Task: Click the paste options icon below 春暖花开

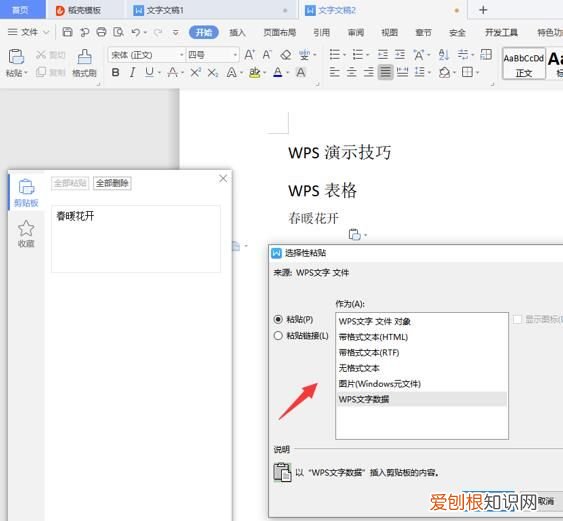Action: pyautogui.click(x=354, y=234)
